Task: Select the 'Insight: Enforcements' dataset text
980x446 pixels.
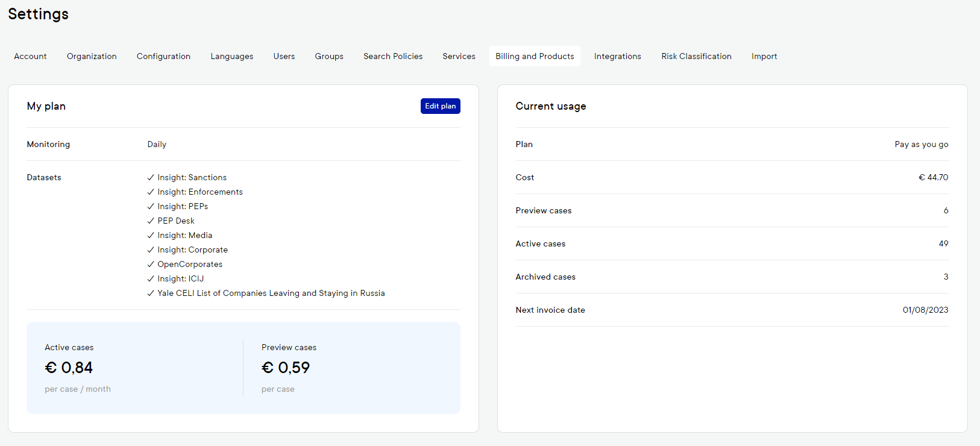Action: click(x=200, y=192)
